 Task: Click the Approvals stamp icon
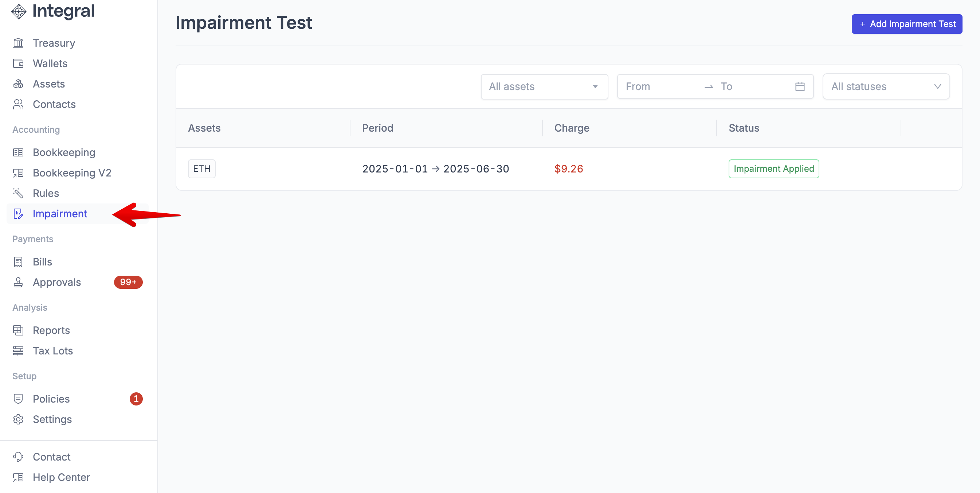tap(18, 283)
